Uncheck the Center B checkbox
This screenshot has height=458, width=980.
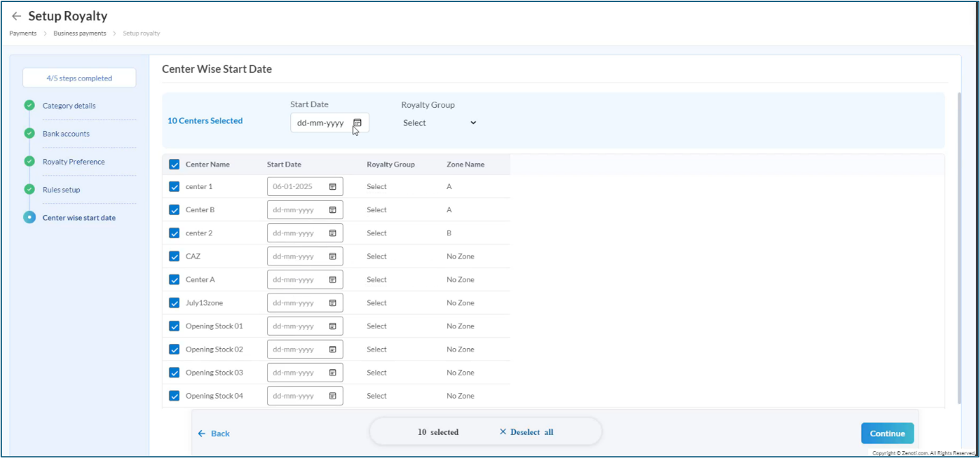174,210
